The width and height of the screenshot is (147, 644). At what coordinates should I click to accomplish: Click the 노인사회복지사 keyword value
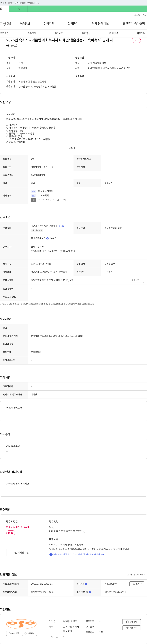tap(38, 175)
